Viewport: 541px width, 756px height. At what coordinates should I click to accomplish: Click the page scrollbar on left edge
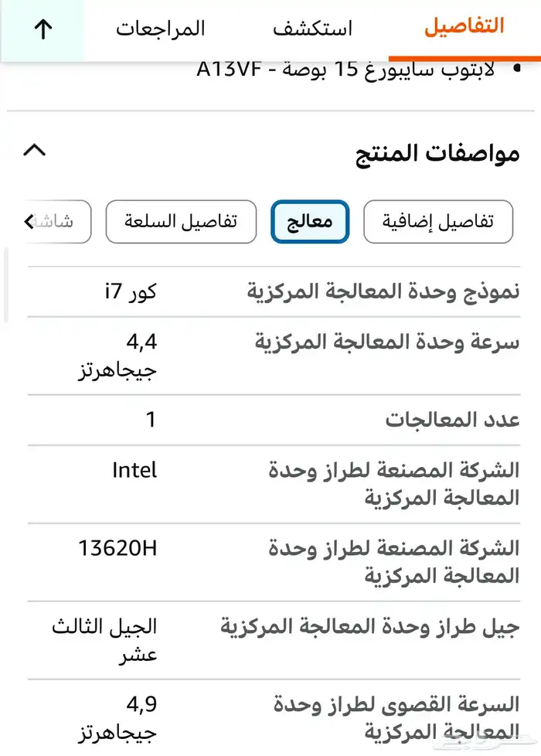pyautogui.click(x=5, y=286)
